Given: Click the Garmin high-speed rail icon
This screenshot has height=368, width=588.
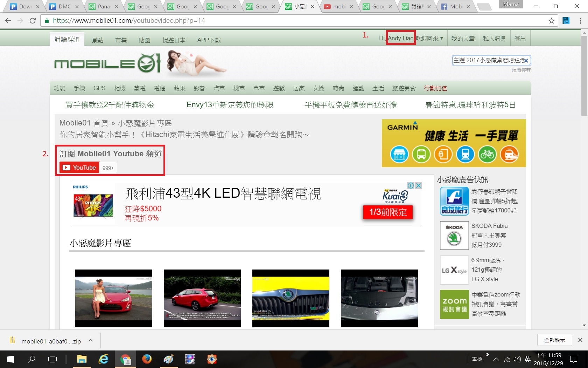Looking at the screenshot, I should 509,154.
